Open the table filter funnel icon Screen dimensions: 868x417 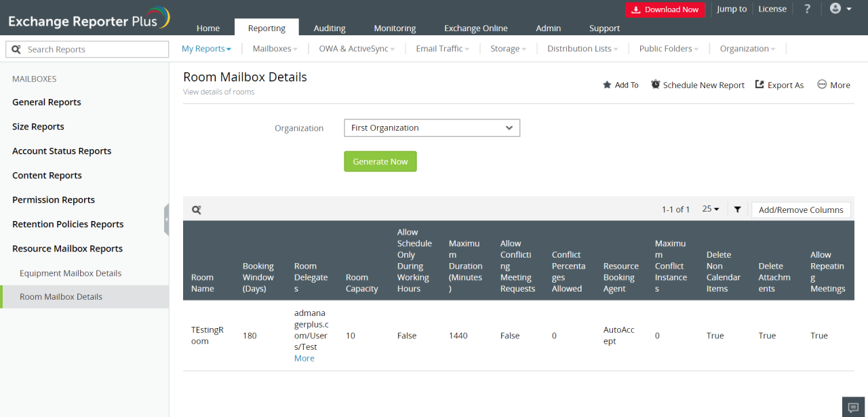(737, 210)
